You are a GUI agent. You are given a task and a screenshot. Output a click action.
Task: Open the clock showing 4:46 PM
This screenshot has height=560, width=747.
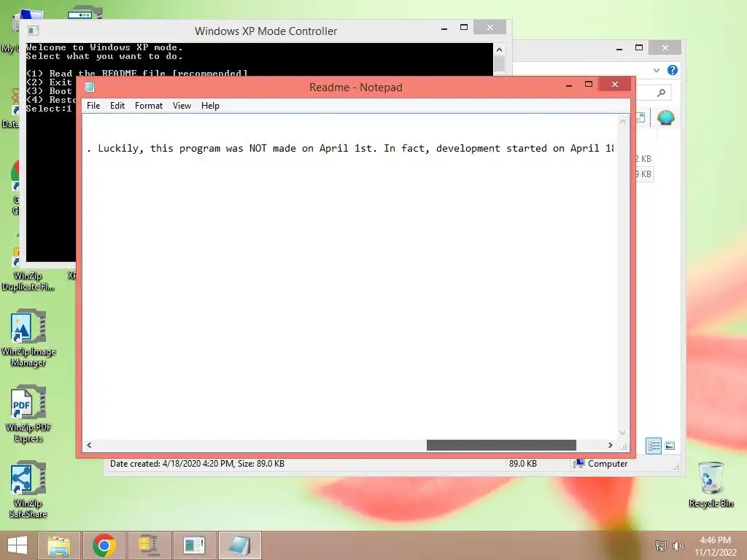click(x=715, y=545)
